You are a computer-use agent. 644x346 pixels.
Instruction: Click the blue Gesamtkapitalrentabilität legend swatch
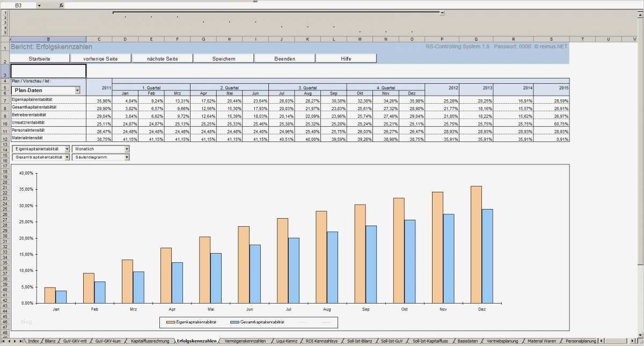[235, 322]
